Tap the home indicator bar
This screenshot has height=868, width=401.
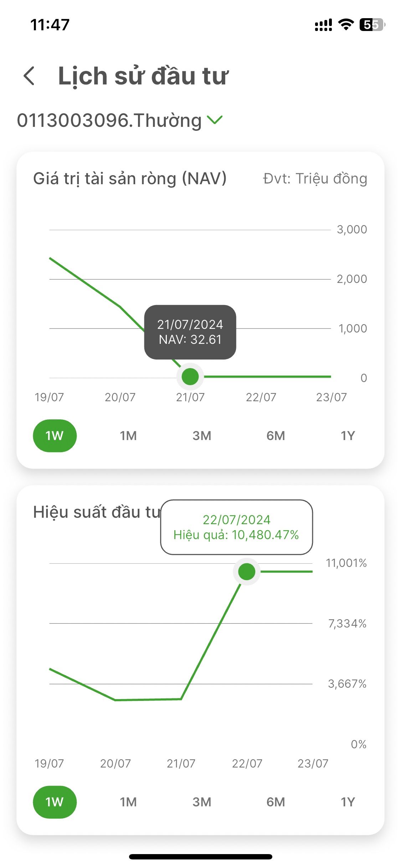[200, 856]
